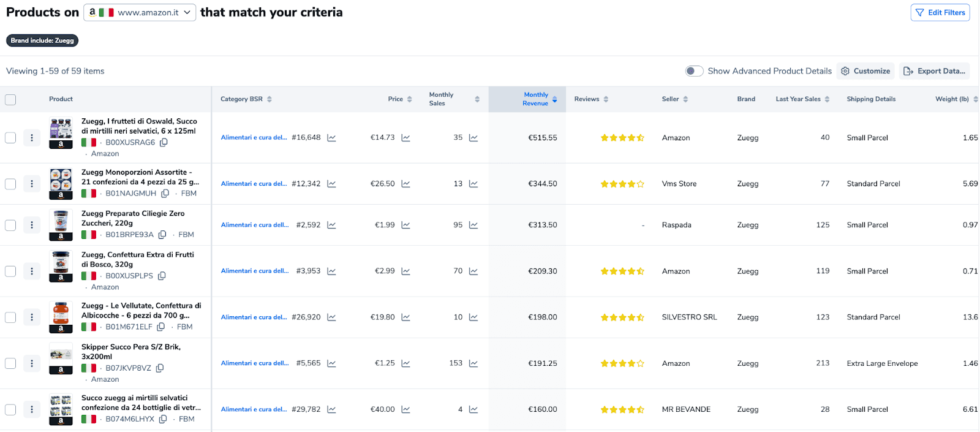Open sales chart for 153 monthly sales
Image resolution: width=980 pixels, height=432 pixels.
[473, 363]
